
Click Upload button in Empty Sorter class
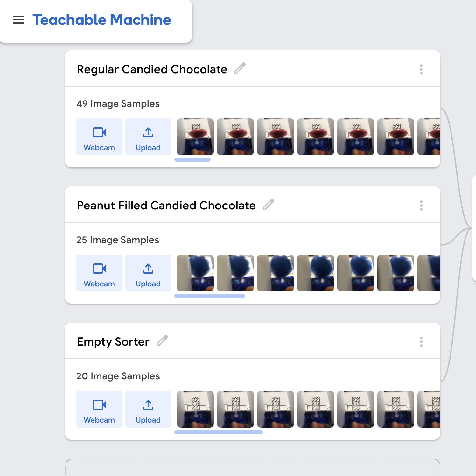148,409
